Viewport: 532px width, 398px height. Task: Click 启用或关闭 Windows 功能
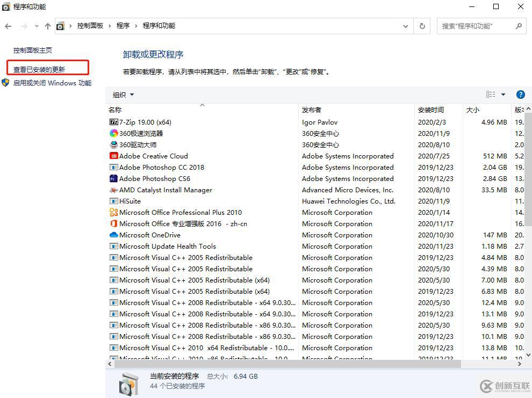(x=52, y=83)
